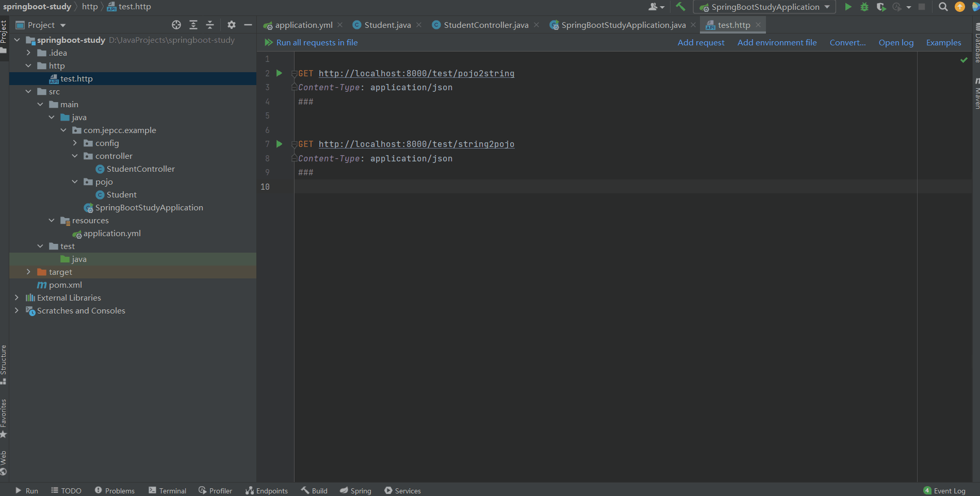Click the disabled Stop button

pyautogui.click(x=922, y=7)
